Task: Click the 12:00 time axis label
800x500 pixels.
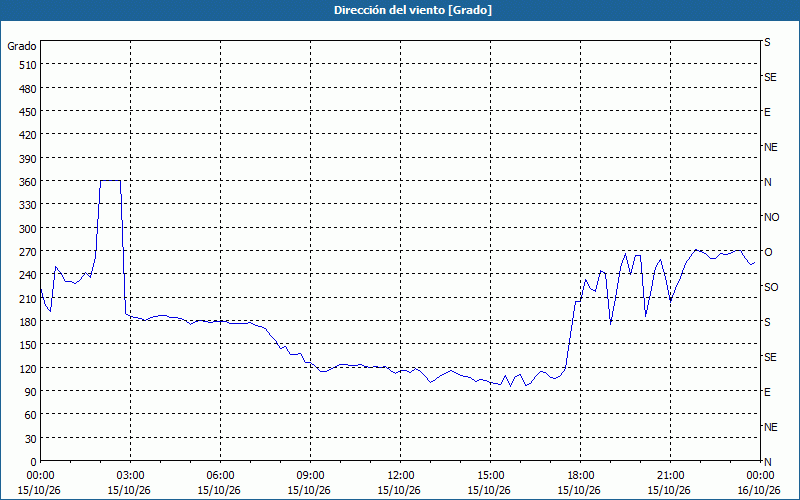Action: pos(401,476)
